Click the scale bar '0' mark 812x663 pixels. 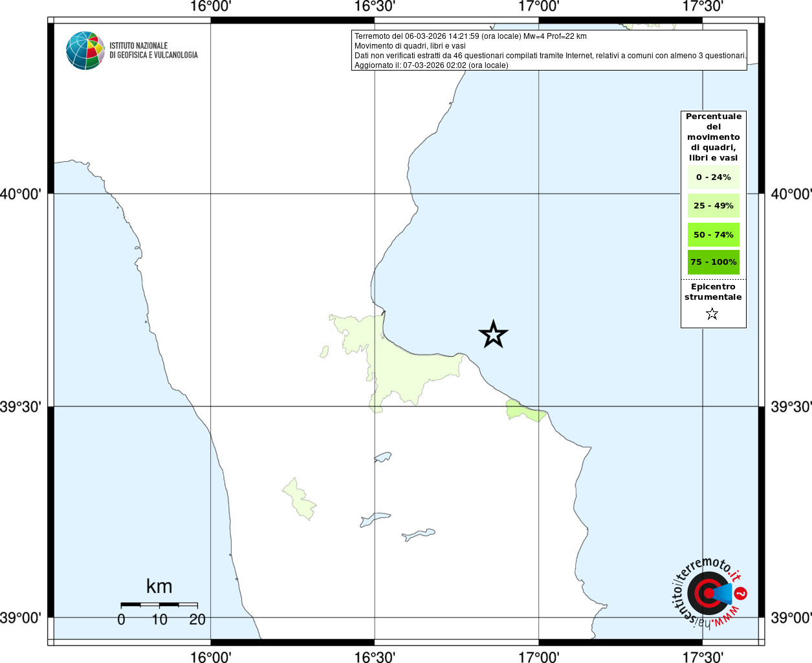click(121, 620)
